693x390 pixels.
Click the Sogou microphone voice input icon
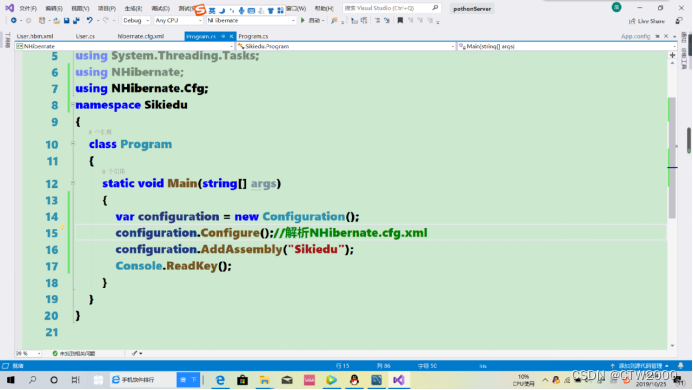[x=241, y=10]
